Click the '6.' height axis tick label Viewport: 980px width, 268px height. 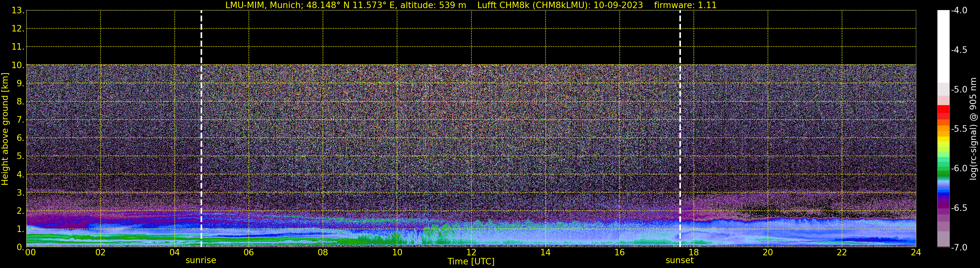click(20, 138)
